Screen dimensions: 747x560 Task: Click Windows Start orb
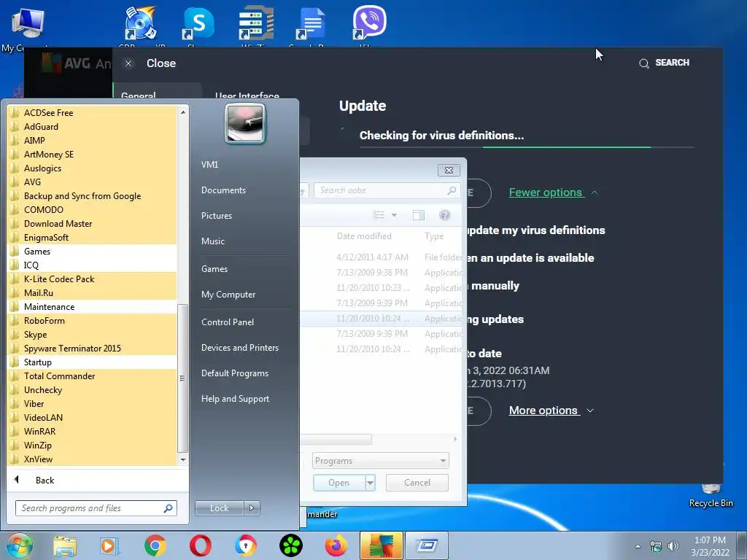pyautogui.click(x=20, y=545)
